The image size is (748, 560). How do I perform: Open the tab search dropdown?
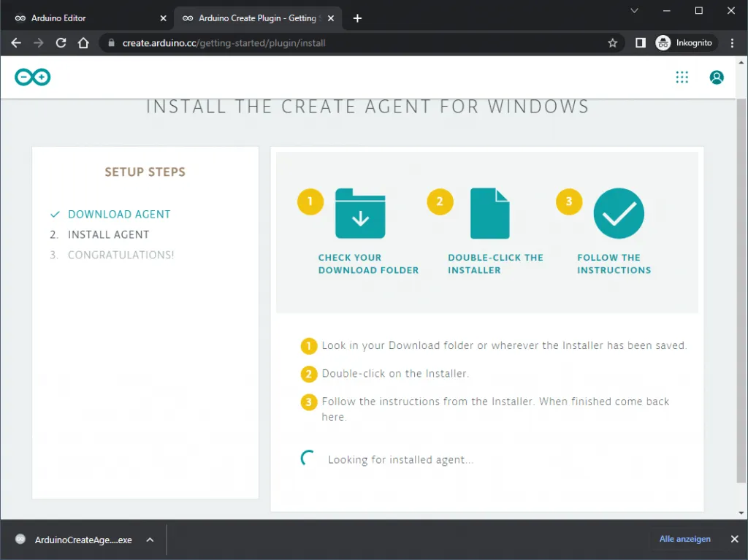click(634, 11)
